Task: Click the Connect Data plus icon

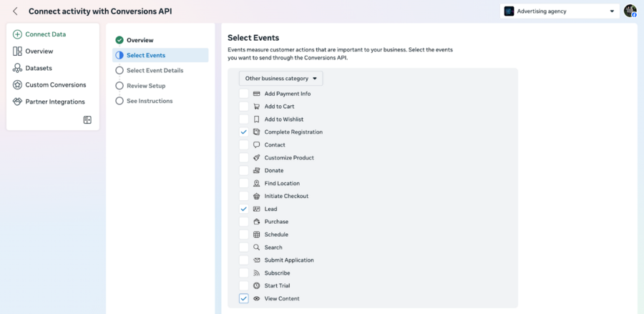Action: point(17,34)
